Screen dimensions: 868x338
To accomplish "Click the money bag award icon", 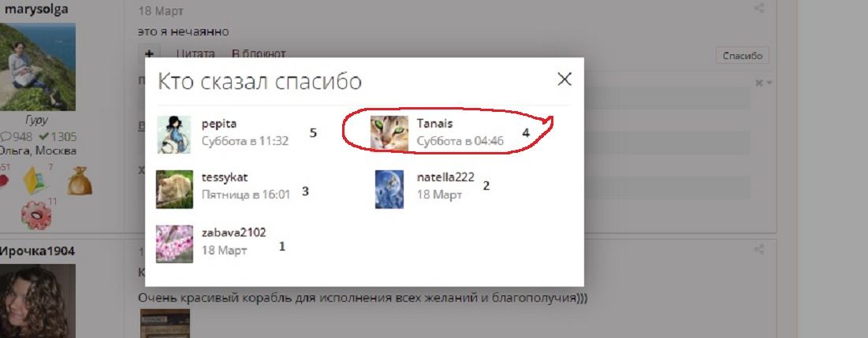I will point(80,181).
